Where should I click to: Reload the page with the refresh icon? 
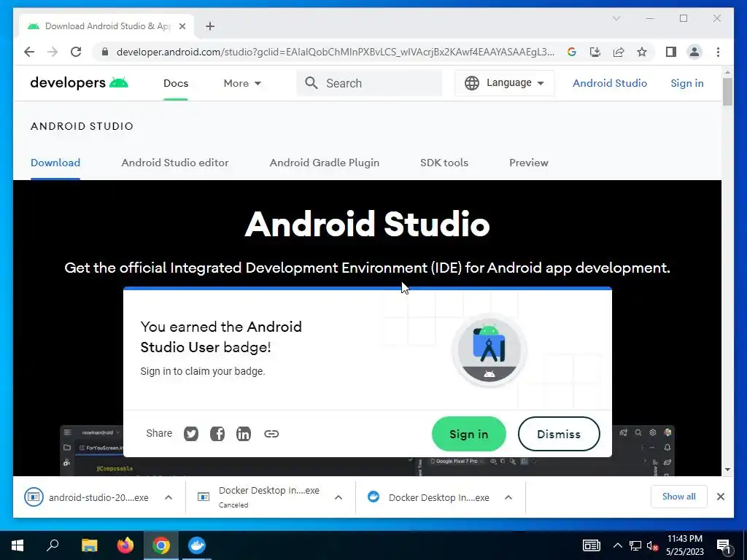pyautogui.click(x=76, y=52)
